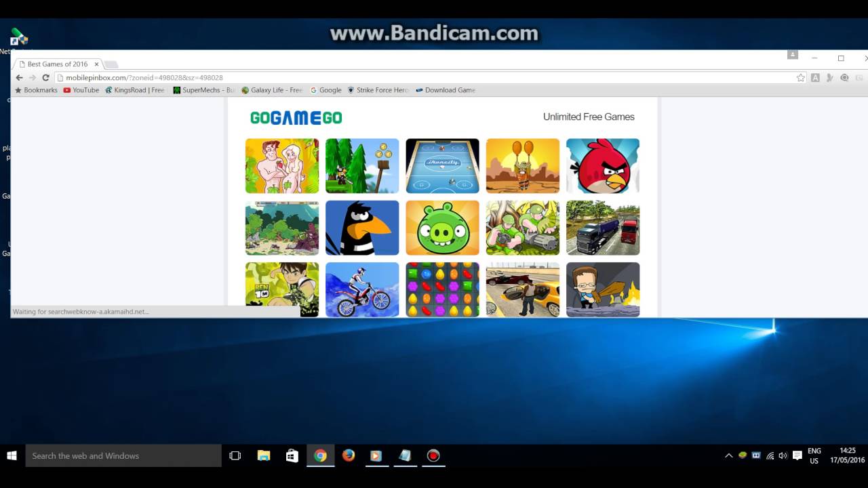This screenshot has height=488, width=868.
Task: Open the KingsRoad bookmark
Action: click(135, 90)
